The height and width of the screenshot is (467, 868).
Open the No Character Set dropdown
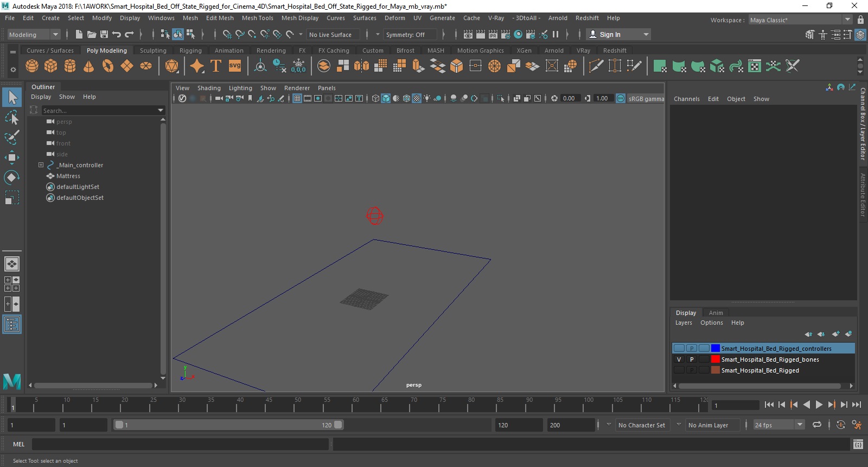pos(642,425)
